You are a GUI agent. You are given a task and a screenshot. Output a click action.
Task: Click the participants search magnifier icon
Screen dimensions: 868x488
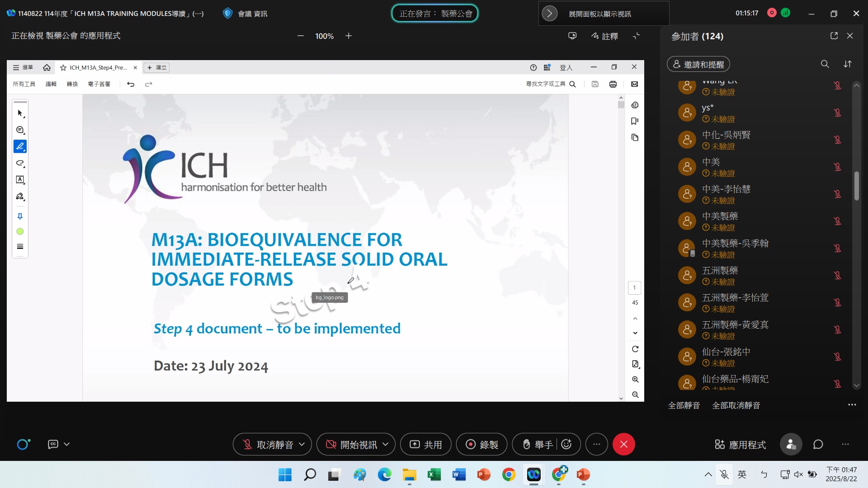pos(825,64)
